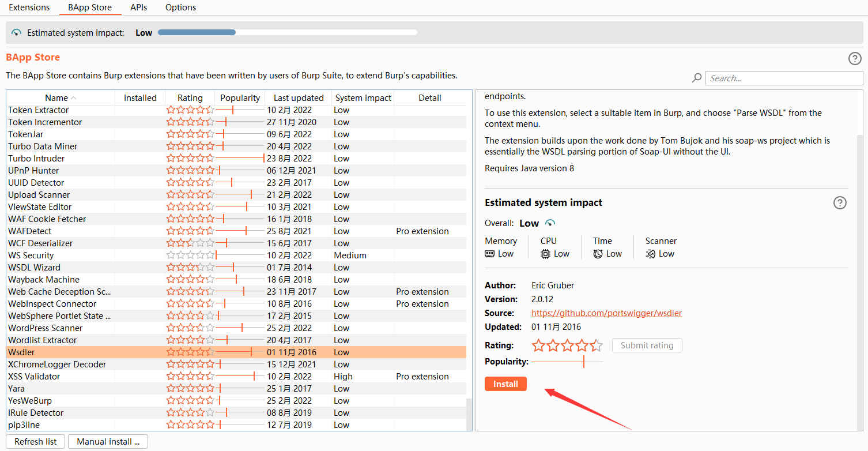The width and height of the screenshot is (868, 451).
Task: Select the Upload Scanner extension
Action: [236, 194]
